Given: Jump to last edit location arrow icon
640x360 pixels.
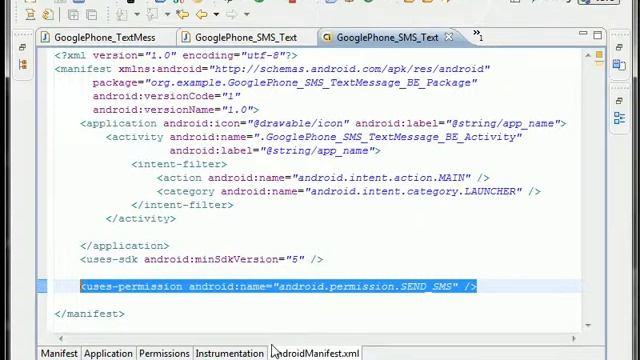Looking at the screenshot, I should click(x=182, y=15).
